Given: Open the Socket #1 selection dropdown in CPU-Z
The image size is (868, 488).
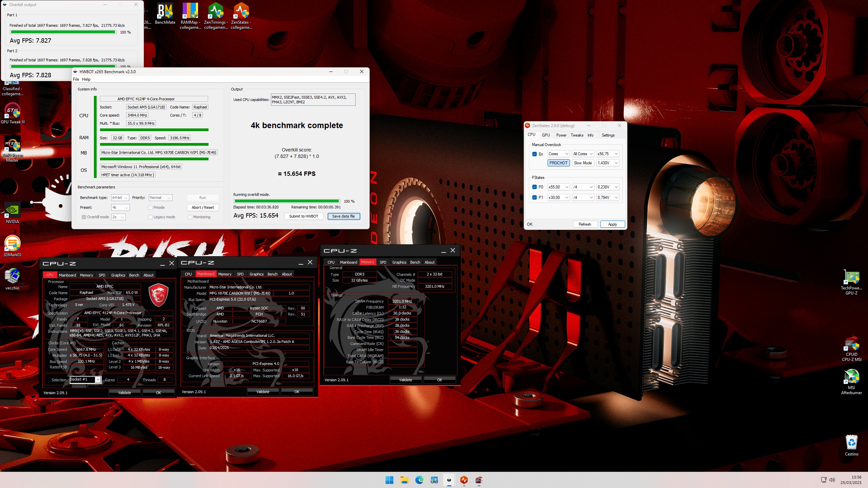Looking at the screenshot, I should [x=85, y=380].
